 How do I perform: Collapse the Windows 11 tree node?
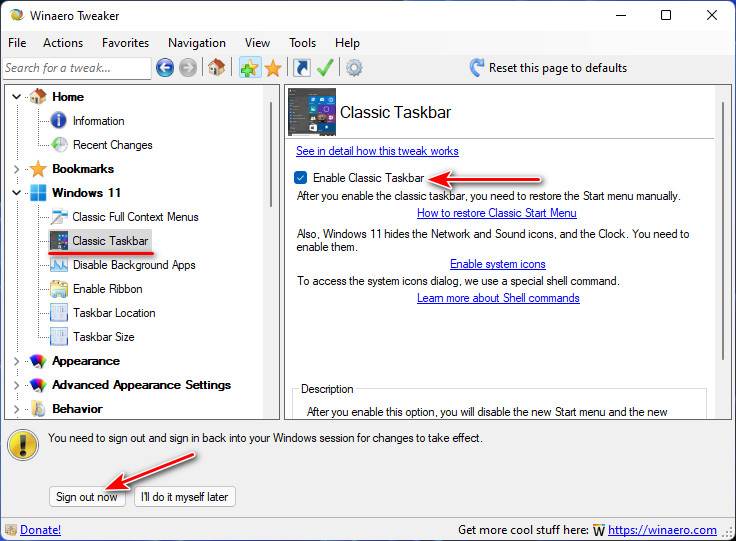(16, 193)
